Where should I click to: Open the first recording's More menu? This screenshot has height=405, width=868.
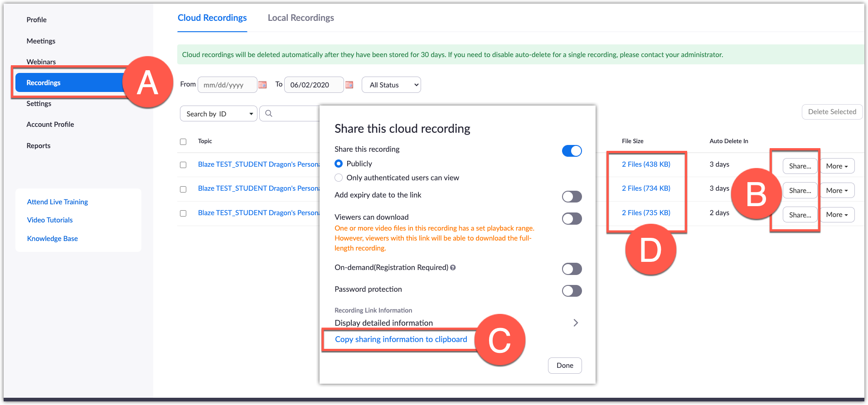(x=837, y=166)
